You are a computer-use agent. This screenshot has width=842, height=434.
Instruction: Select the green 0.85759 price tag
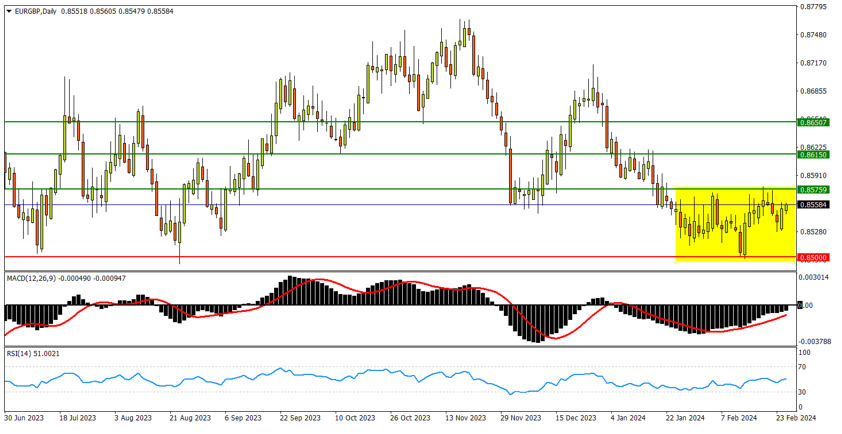[814, 189]
